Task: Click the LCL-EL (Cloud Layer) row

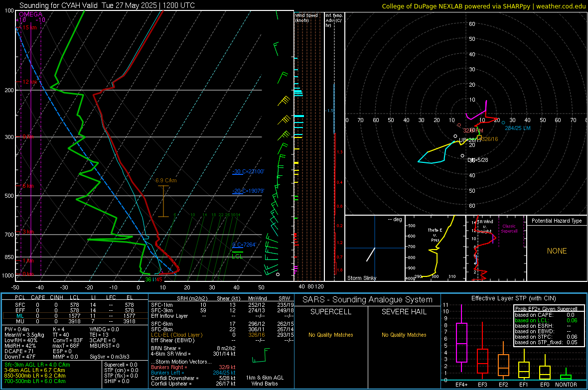Action: click(222, 335)
